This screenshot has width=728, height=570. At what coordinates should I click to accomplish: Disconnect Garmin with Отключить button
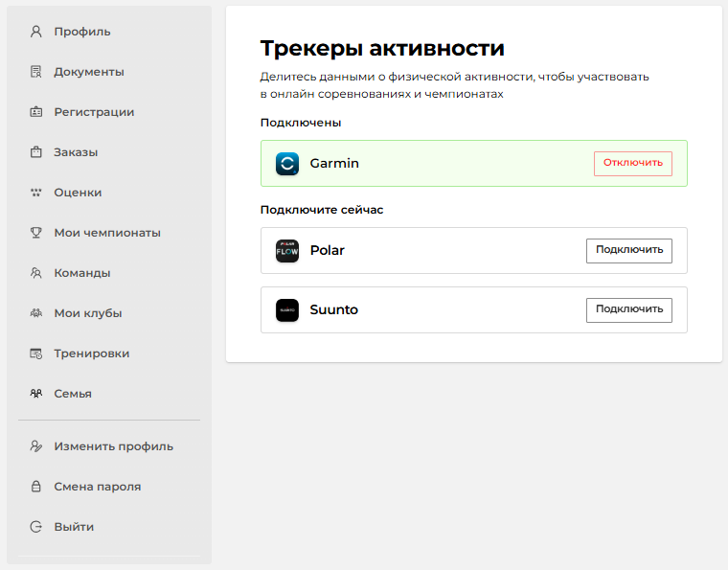[633, 164]
